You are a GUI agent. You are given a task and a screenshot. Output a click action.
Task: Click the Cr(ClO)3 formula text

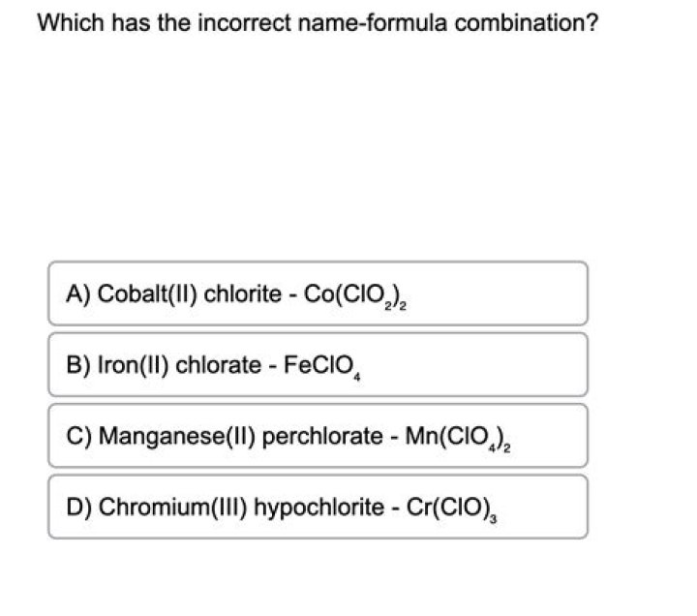click(453, 508)
